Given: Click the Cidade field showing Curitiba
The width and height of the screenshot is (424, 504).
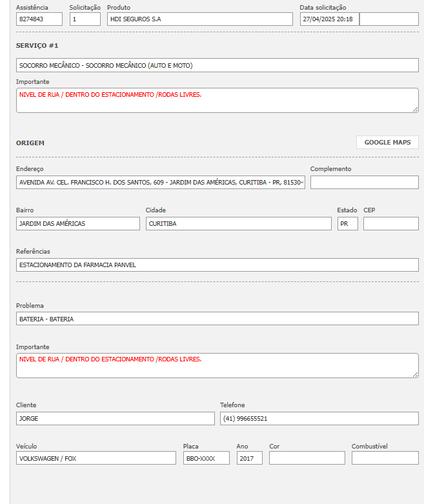Looking at the screenshot, I should (238, 224).
